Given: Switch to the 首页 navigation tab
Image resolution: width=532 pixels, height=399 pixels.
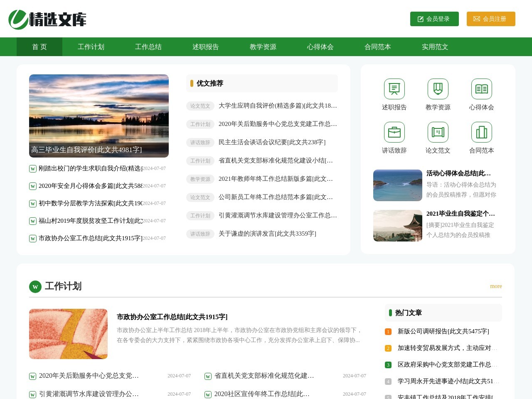Looking at the screenshot, I should (39, 47).
